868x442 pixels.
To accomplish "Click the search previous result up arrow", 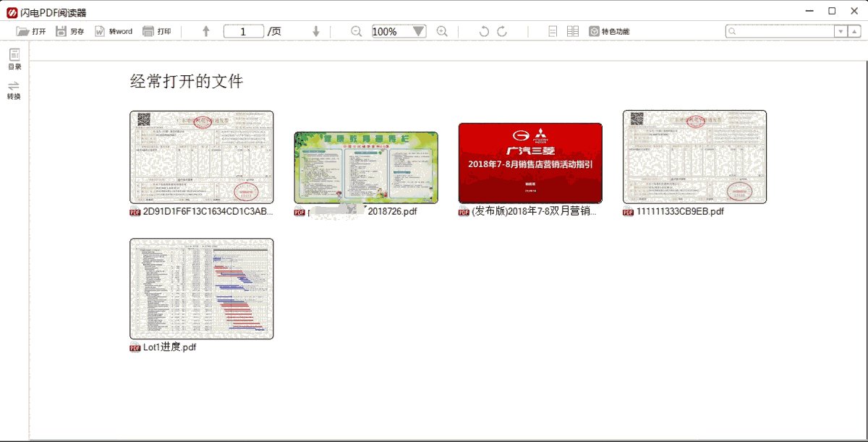I will click(x=854, y=31).
